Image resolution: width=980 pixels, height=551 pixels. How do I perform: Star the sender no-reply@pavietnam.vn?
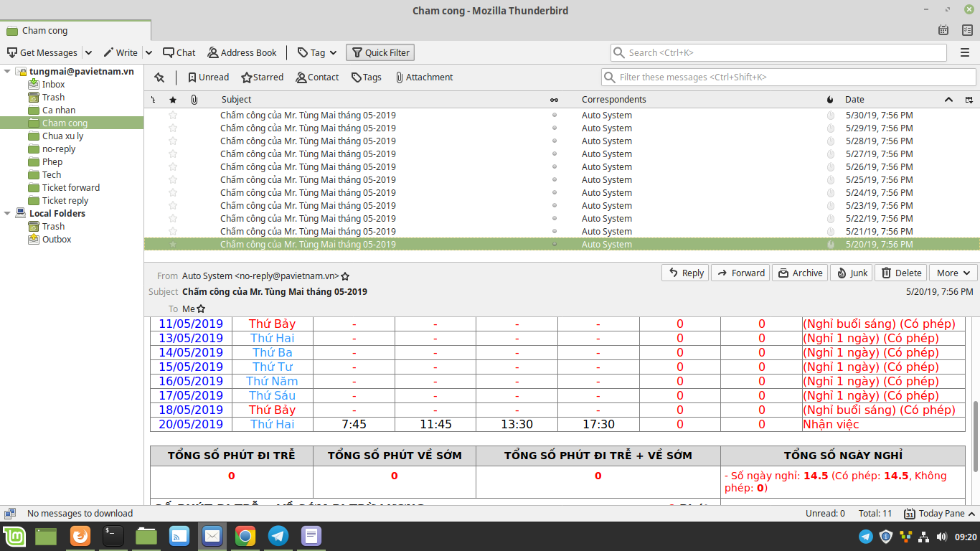click(345, 276)
